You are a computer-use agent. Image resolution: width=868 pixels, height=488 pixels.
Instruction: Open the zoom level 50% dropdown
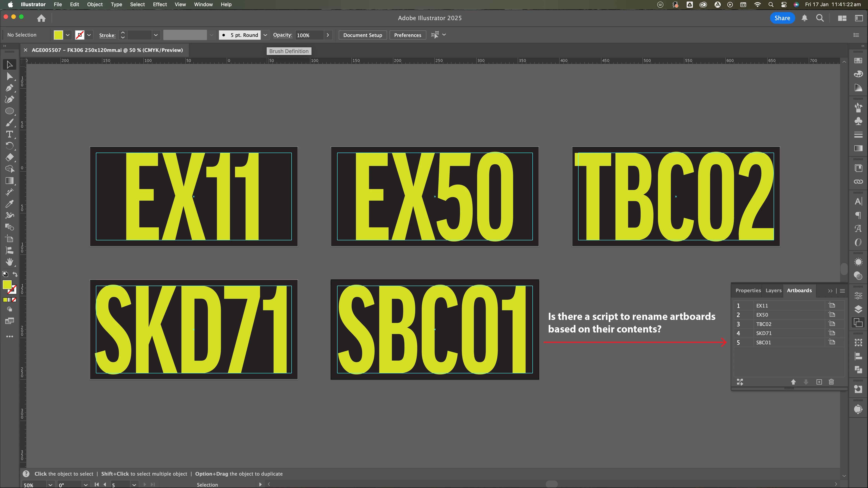coord(50,485)
